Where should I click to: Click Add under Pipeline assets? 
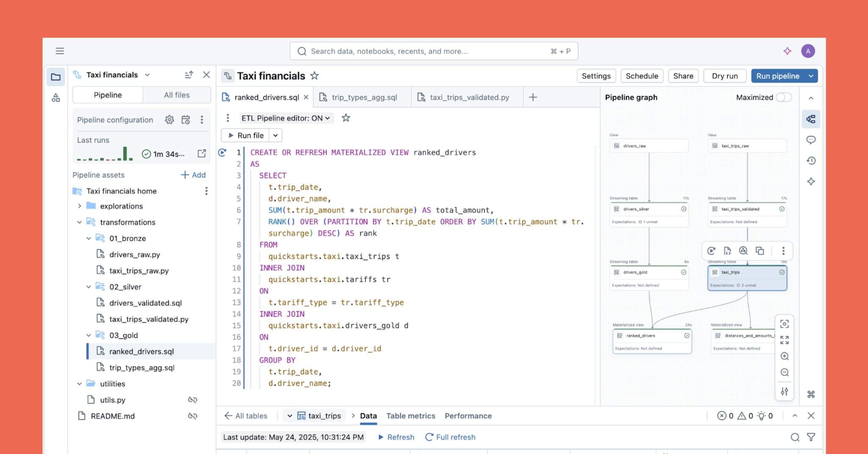pyautogui.click(x=193, y=175)
